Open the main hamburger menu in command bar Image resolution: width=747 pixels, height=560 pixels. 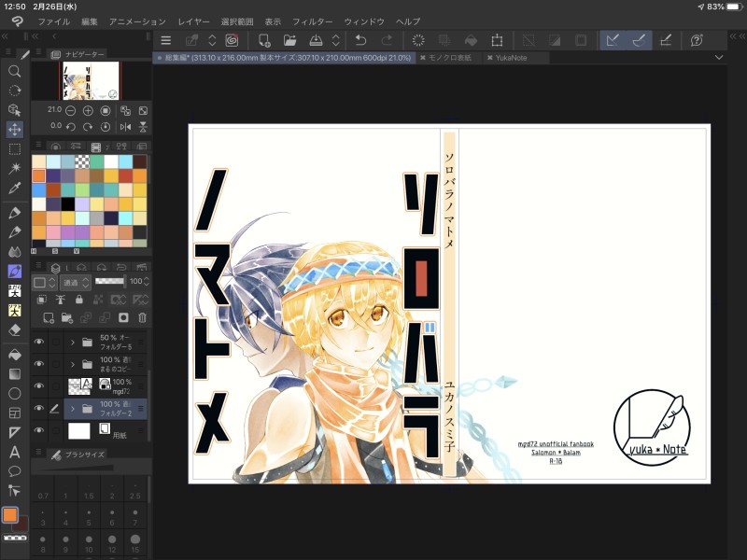click(x=166, y=40)
